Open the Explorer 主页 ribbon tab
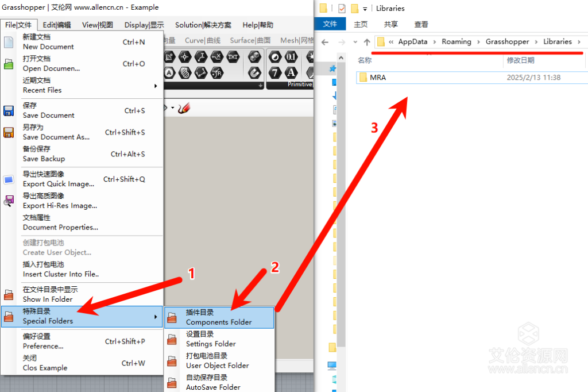Screen dimensions: 588x392 [361, 24]
